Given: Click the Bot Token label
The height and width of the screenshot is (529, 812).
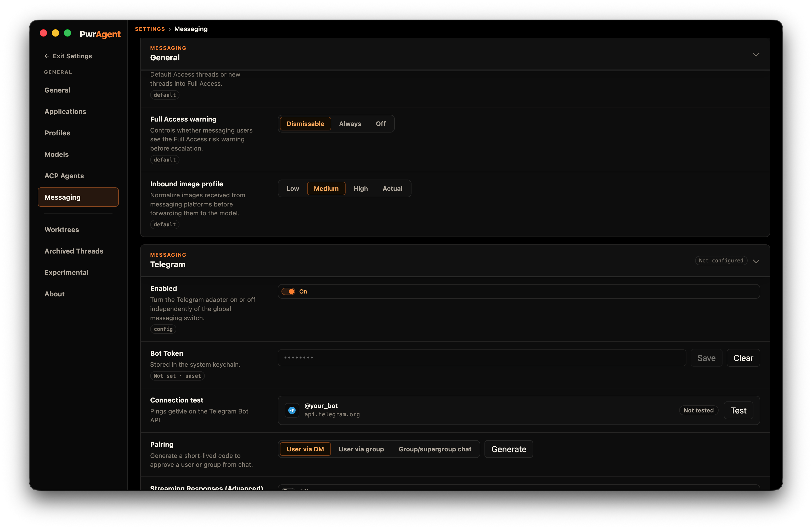Looking at the screenshot, I should (166, 353).
